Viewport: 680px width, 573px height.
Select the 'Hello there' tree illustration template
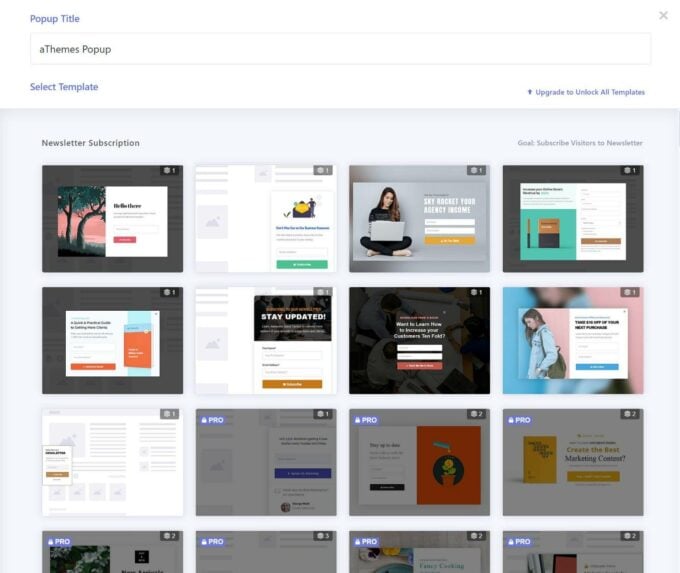(x=112, y=219)
